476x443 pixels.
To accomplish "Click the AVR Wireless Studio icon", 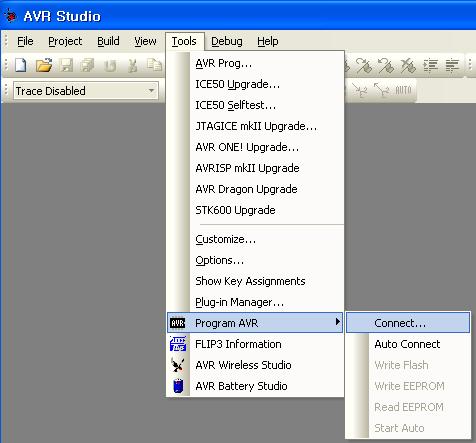I will click(x=177, y=365).
